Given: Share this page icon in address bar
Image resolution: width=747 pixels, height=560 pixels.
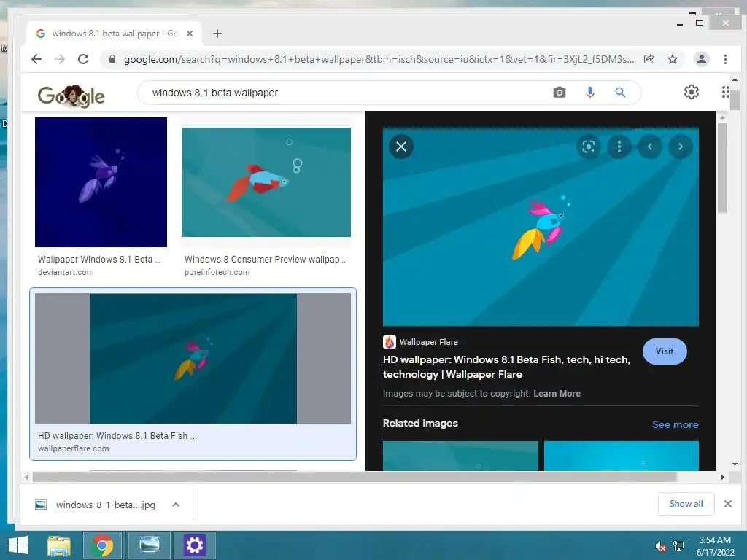Looking at the screenshot, I should tap(649, 59).
